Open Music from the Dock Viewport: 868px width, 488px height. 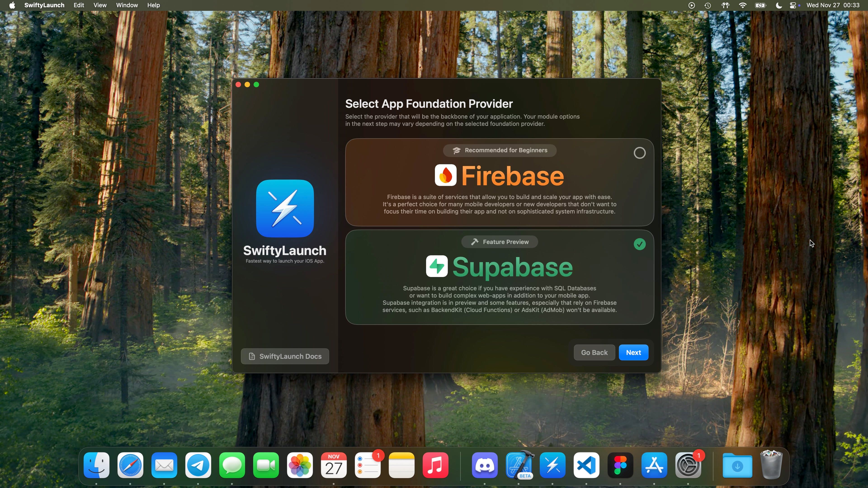point(435,465)
